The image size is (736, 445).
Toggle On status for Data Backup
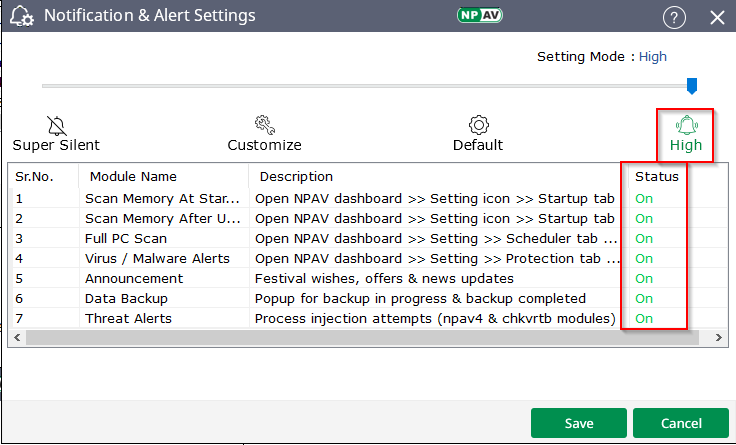pos(644,298)
